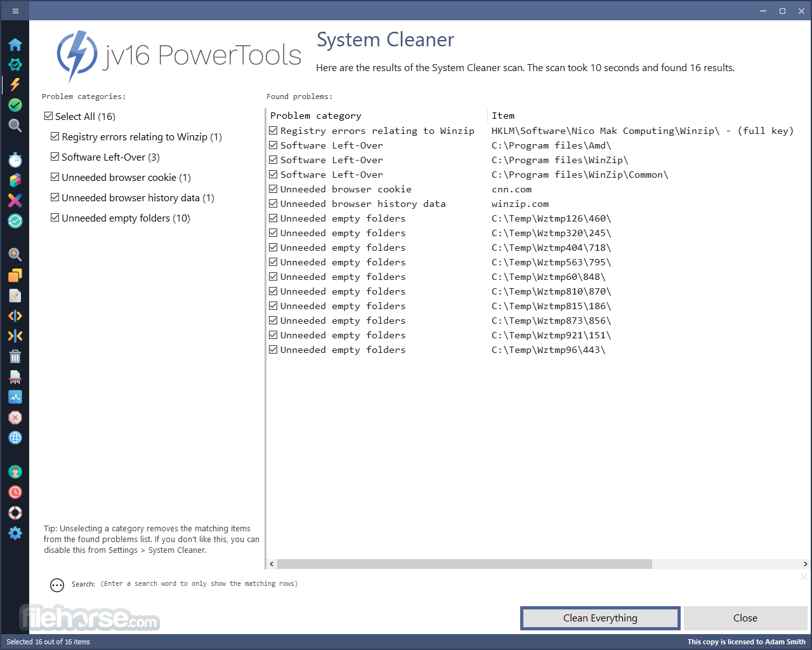Toggle Unneeded browser history data (1) category checkbox
812x650 pixels.
click(55, 197)
